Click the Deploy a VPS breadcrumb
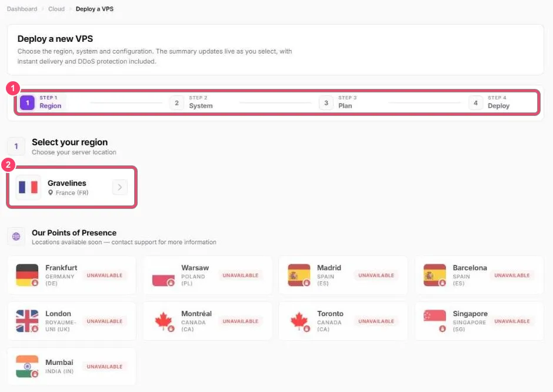This screenshot has height=392, width=553. pos(95,9)
